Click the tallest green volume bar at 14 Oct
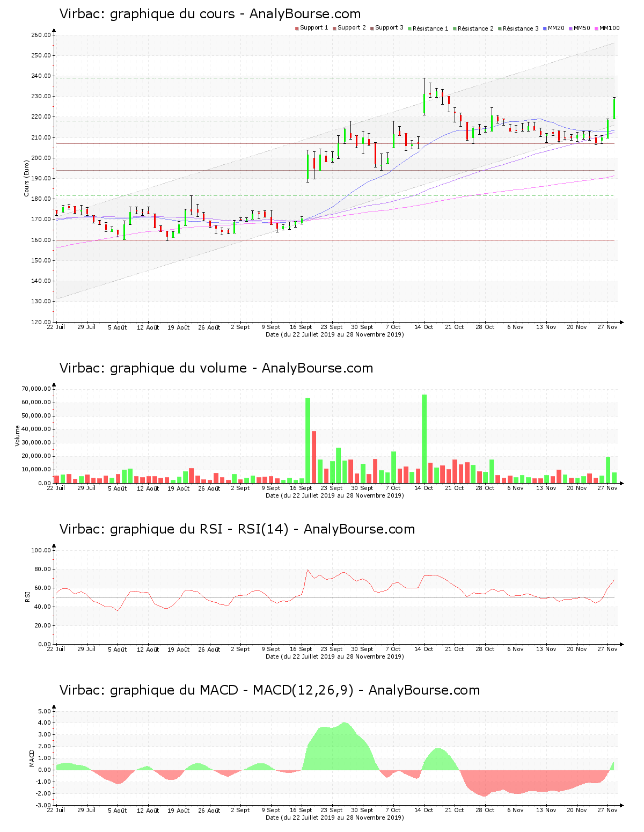The width and height of the screenshot is (644, 832). 424,439
